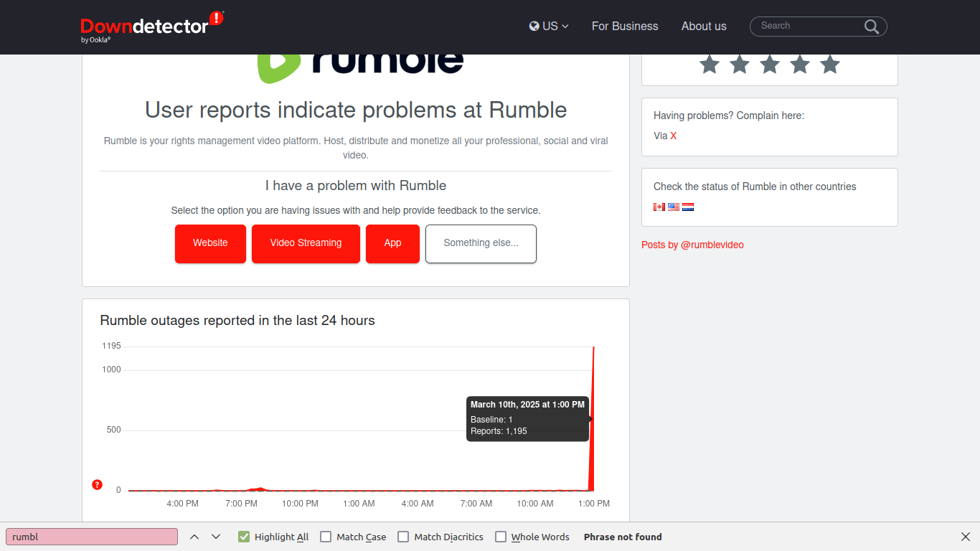The image size is (980, 551).
Task: Toggle the Highlight All checkbox
Action: 244,537
